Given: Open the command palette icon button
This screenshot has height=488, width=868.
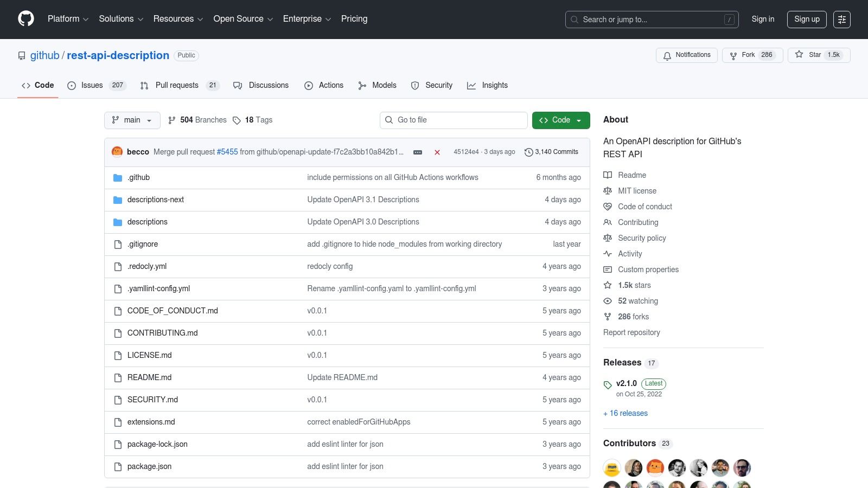Looking at the screenshot, I should point(841,20).
